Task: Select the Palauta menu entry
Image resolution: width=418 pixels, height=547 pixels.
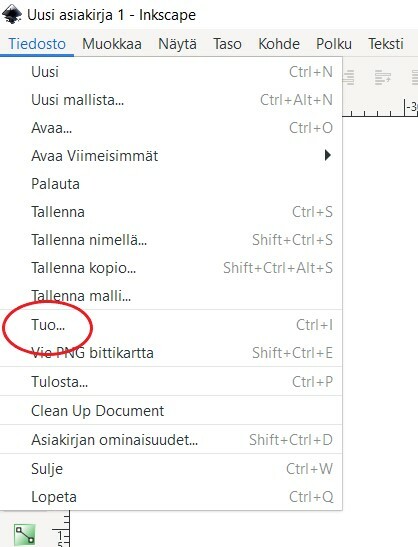Action: (171, 184)
